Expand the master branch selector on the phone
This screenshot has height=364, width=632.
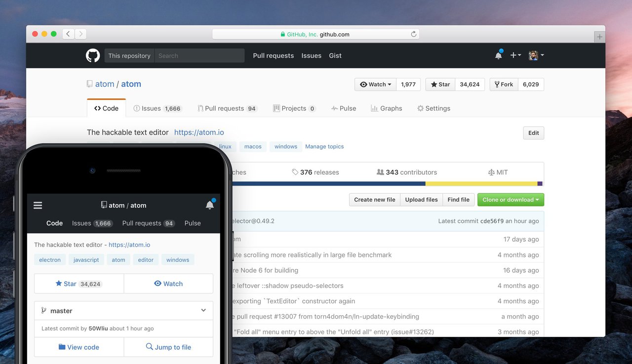pos(123,311)
